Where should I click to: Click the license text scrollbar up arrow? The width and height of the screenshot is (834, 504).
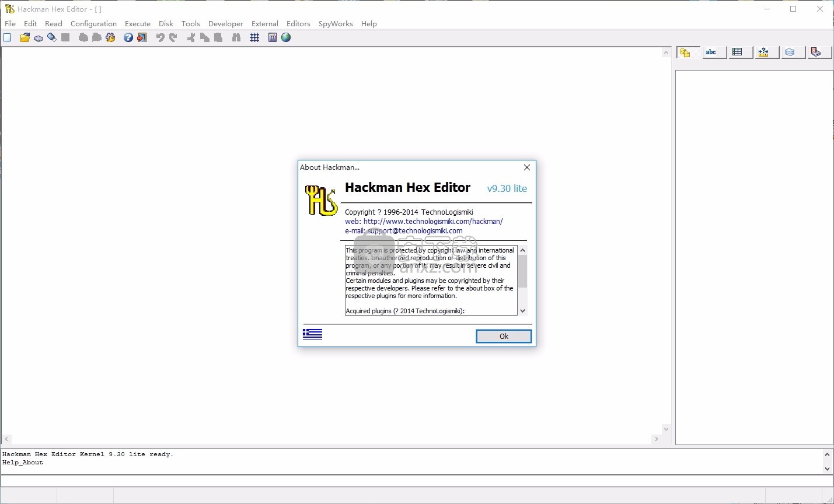(x=522, y=250)
